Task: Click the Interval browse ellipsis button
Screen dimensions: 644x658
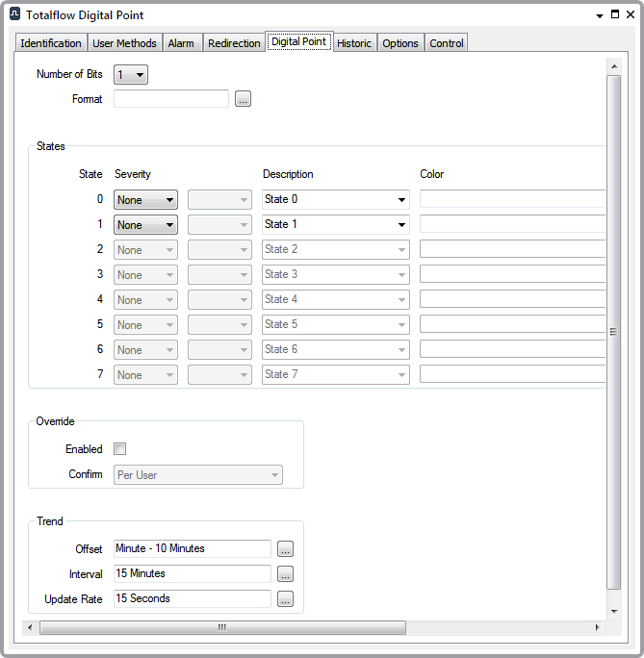Action: (x=285, y=574)
